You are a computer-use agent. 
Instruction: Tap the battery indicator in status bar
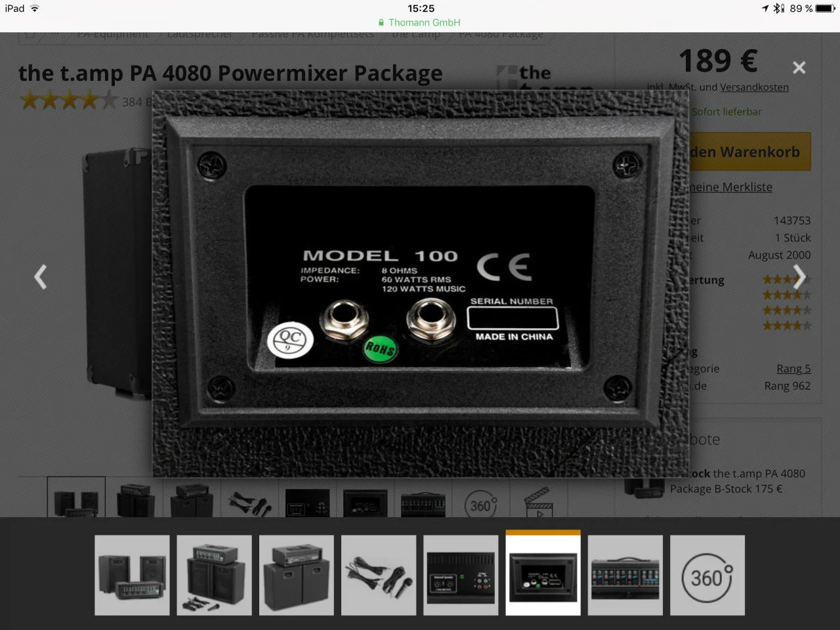[x=825, y=9]
